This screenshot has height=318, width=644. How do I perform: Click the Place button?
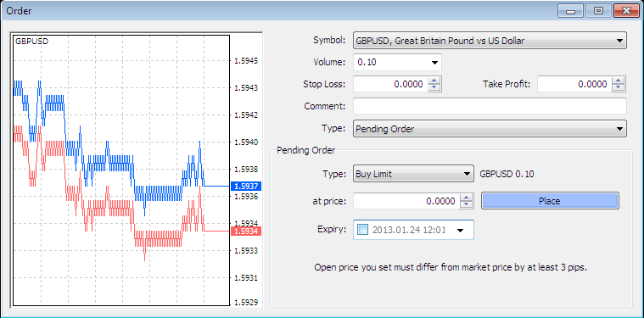[x=550, y=201]
